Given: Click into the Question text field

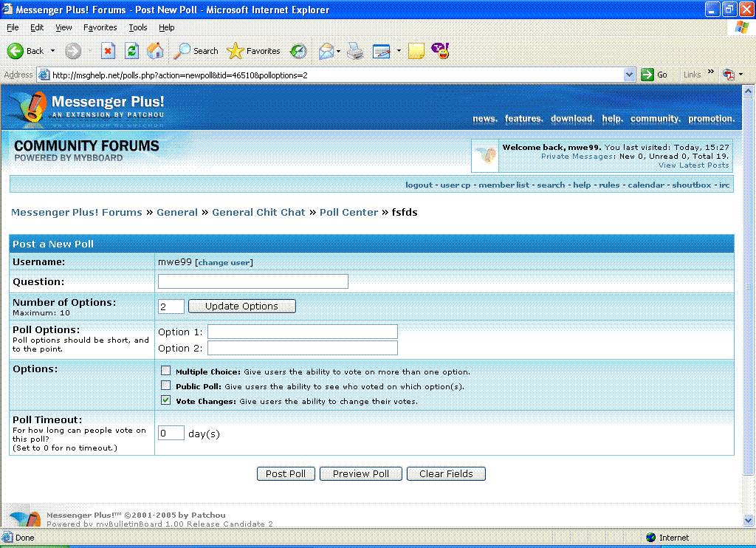Looking at the screenshot, I should point(252,281).
